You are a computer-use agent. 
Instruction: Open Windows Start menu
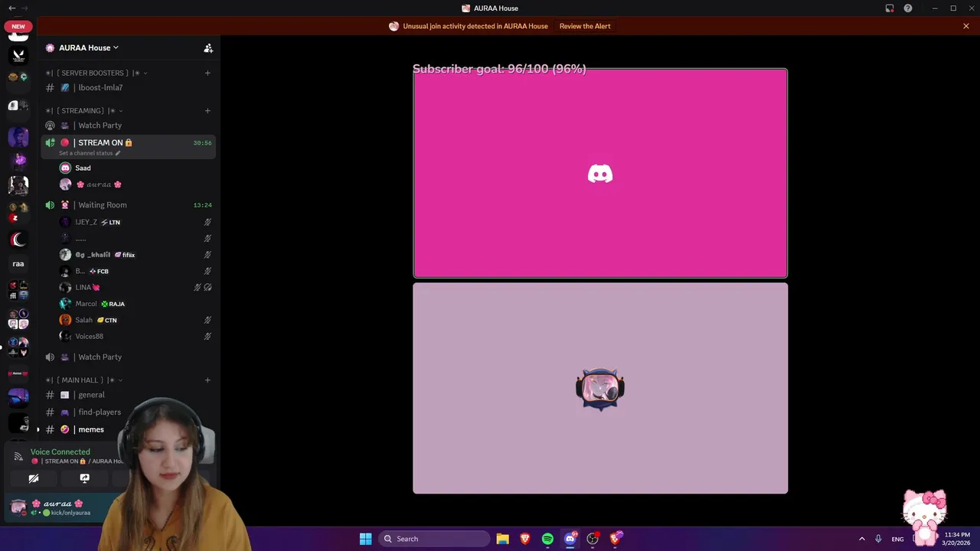[x=365, y=539]
